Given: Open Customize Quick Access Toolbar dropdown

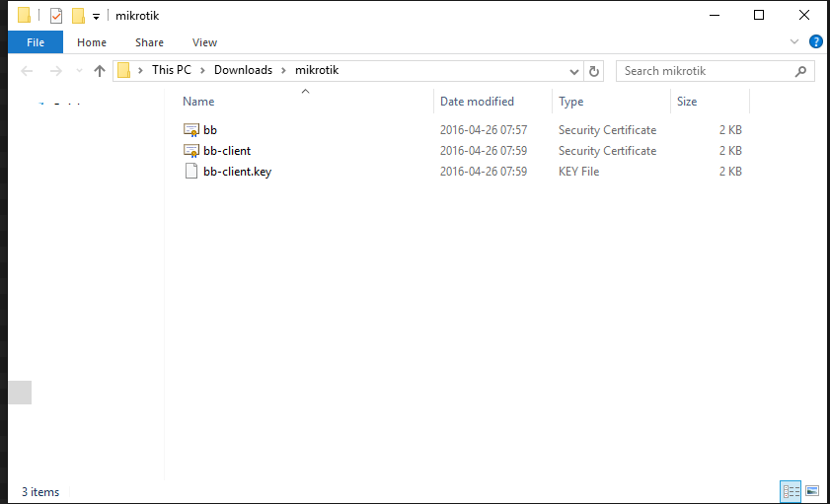Looking at the screenshot, I should 96,17.
